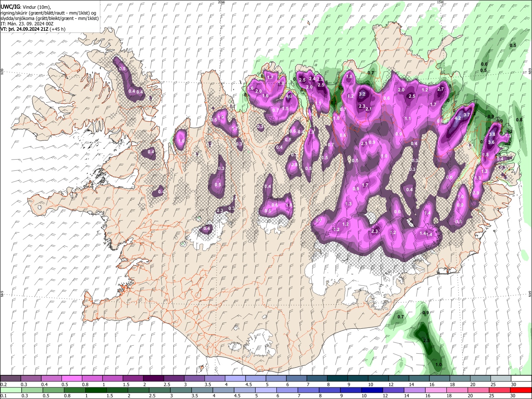Image resolution: width=532 pixels, height=399 pixels.
Task: Pick rain scale swatch between 16 and 18
Action: click(436, 390)
